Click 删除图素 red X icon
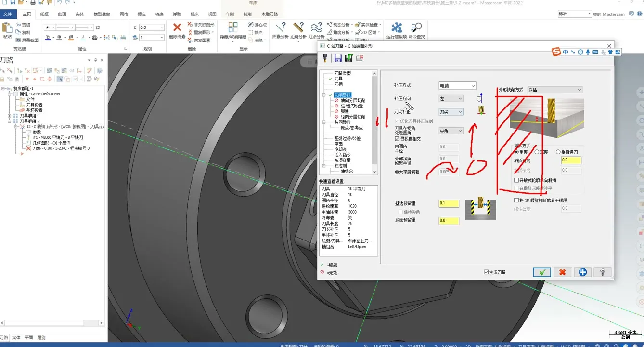This screenshot has height=347, width=644. [177, 28]
